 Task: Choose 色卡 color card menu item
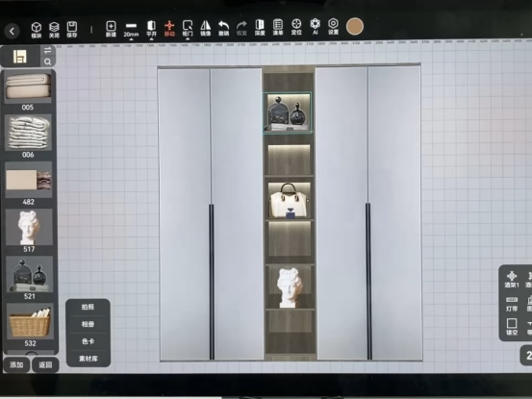(x=88, y=341)
